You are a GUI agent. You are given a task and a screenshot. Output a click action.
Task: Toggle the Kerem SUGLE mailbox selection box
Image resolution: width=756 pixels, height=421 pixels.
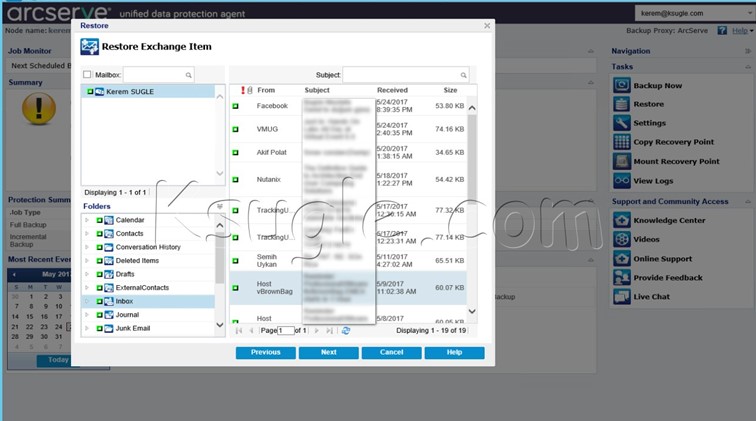coord(90,91)
